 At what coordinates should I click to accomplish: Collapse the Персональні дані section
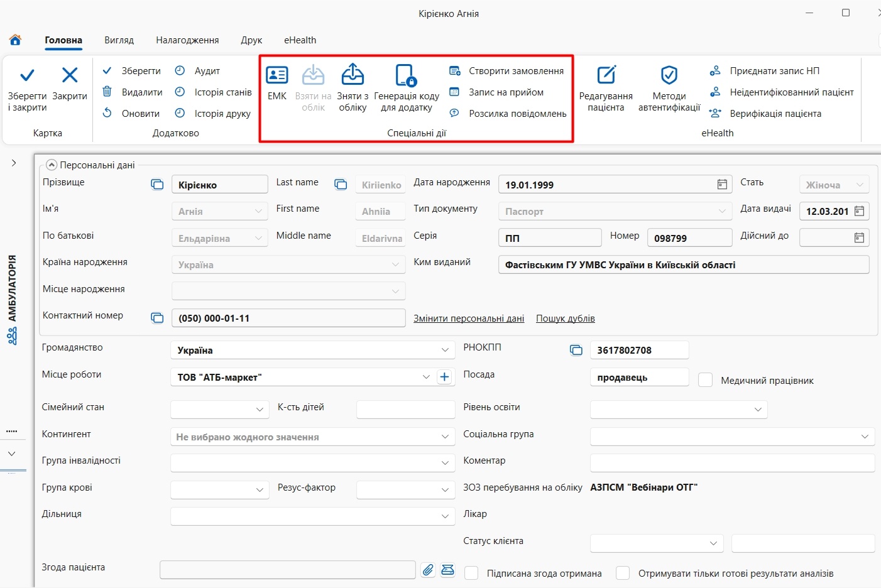click(x=52, y=165)
